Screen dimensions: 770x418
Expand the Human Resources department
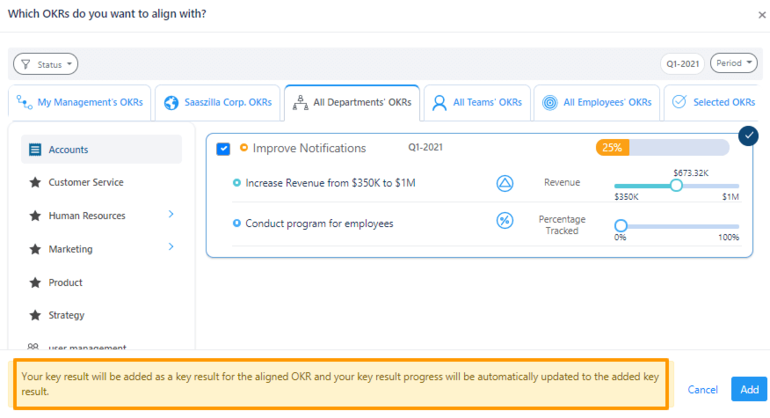[171, 214]
